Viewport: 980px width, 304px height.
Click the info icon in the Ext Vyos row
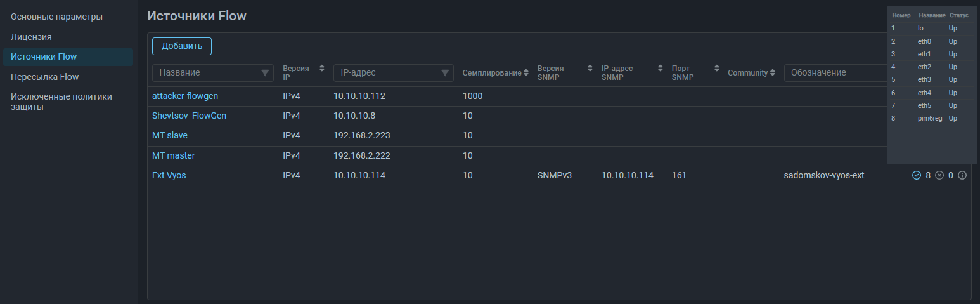[962, 175]
